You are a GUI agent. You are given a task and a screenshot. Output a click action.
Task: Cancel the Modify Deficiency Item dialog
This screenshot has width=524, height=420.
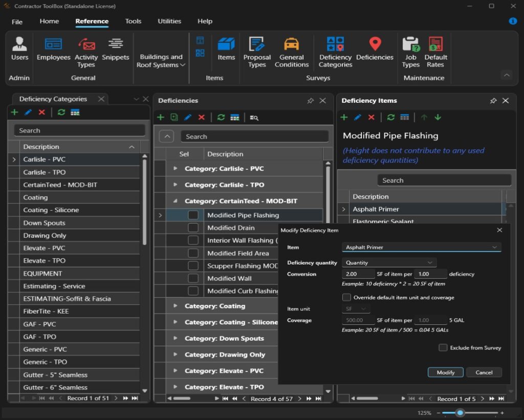click(x=484, y=372)
